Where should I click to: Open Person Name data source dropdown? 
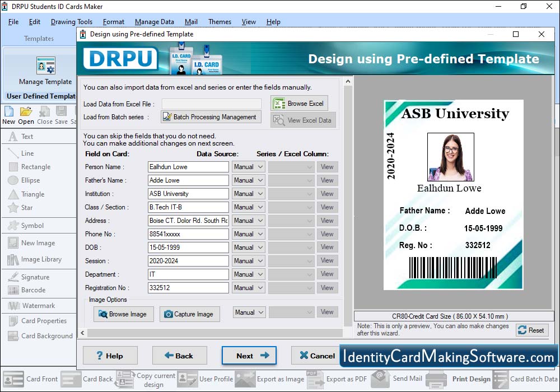pos(248,167)
